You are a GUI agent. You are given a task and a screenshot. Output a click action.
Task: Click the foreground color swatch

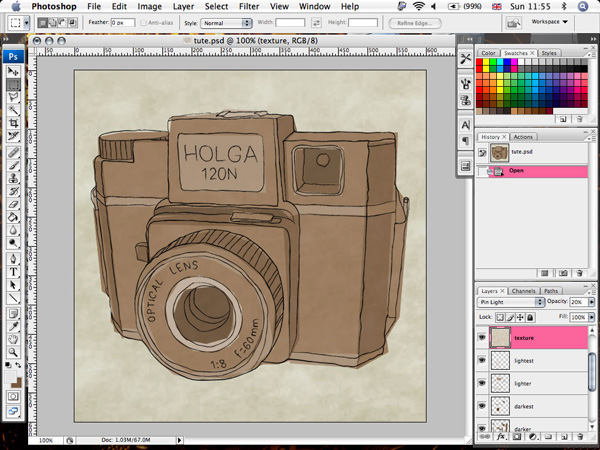[x=10, y=376]
